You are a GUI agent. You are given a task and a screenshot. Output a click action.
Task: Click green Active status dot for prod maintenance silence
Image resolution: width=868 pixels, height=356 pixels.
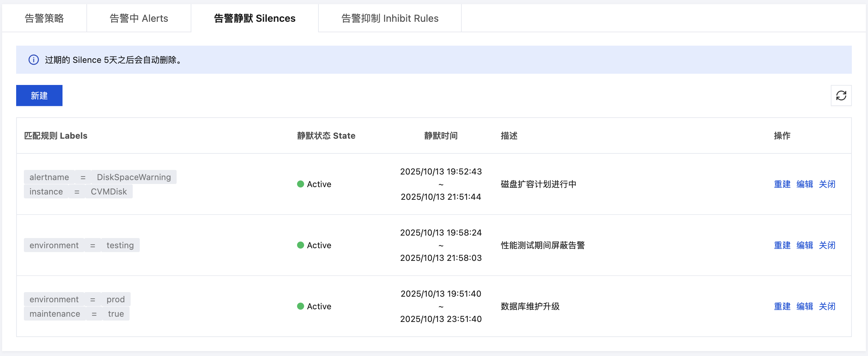pos(301,306)
